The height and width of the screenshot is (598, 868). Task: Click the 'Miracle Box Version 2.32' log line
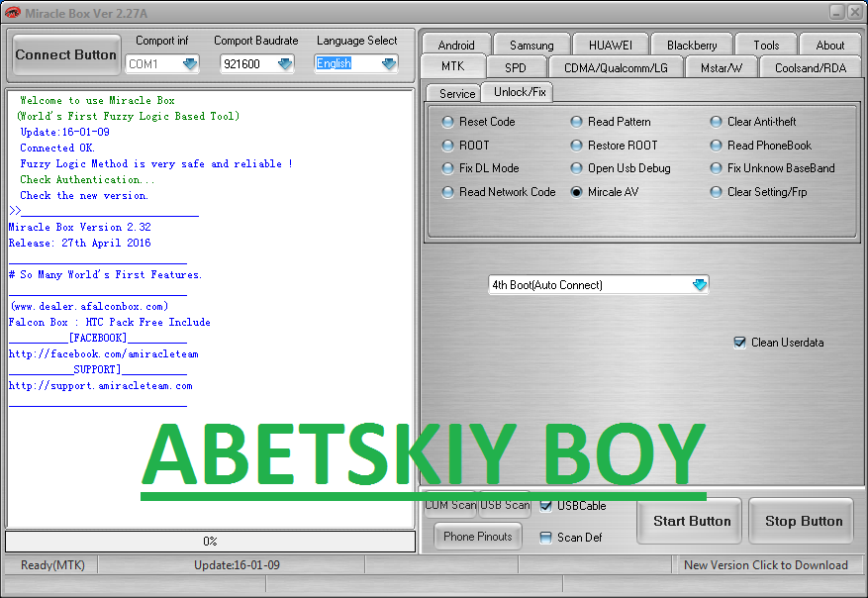tap(80, 227)
